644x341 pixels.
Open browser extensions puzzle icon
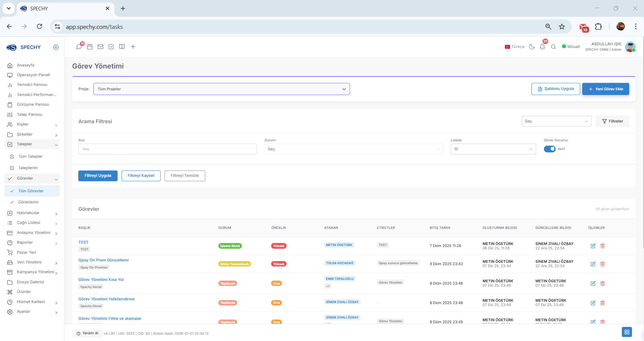click(598, 27)
